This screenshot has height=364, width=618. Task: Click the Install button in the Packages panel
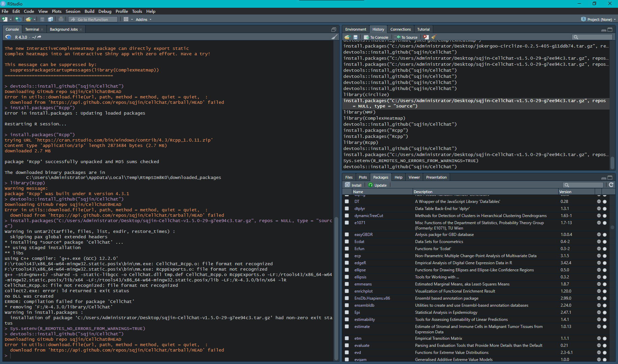(x=353, y=185)
